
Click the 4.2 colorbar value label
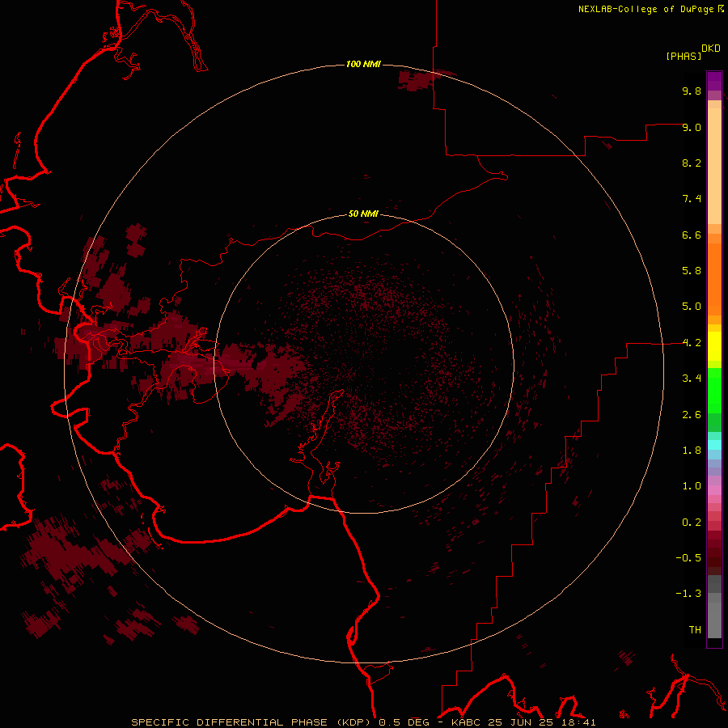pos(692,343)
